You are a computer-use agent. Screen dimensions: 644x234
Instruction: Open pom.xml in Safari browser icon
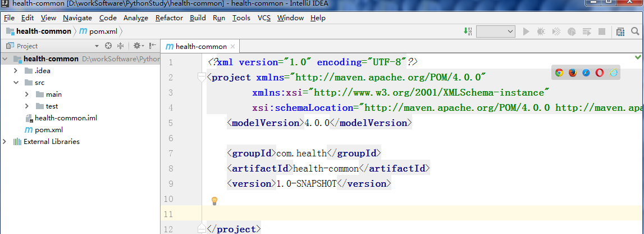click(x=586, y=73)
